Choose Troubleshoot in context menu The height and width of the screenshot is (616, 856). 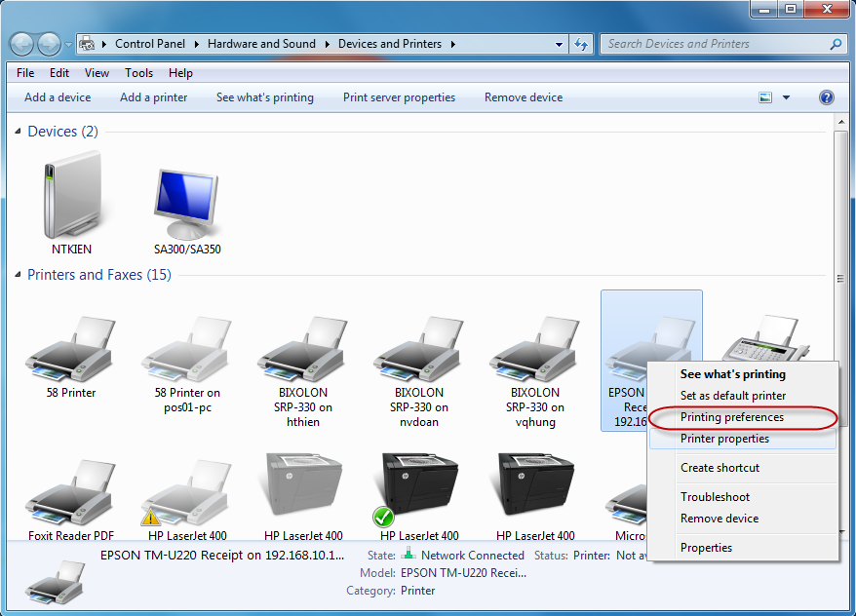[x=743, y=497]
